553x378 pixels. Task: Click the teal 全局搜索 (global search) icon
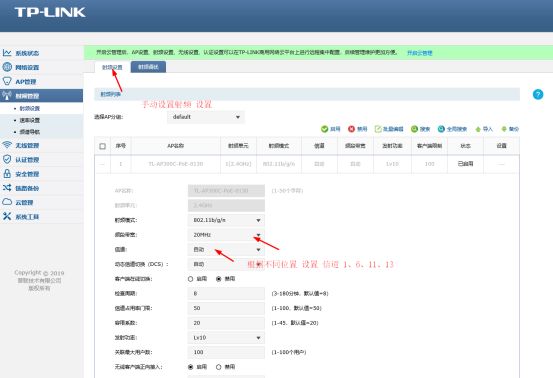pyautogui.click(x=441, y=129)
